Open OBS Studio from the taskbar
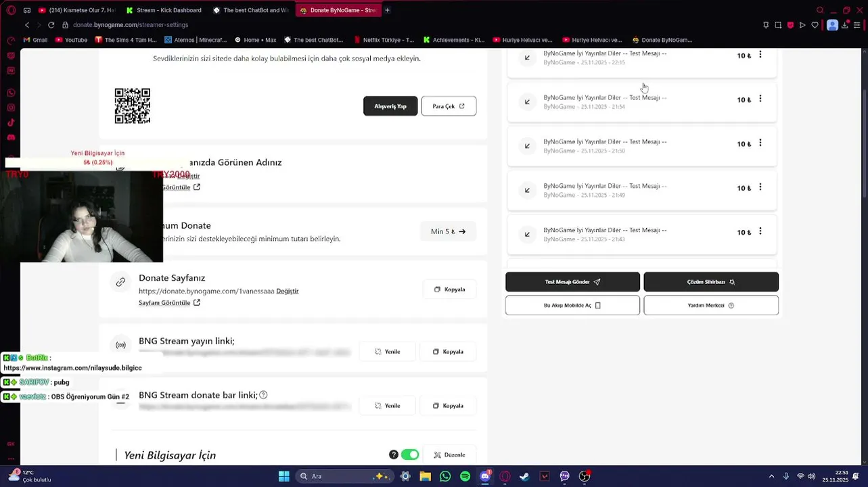 point(585,476)
